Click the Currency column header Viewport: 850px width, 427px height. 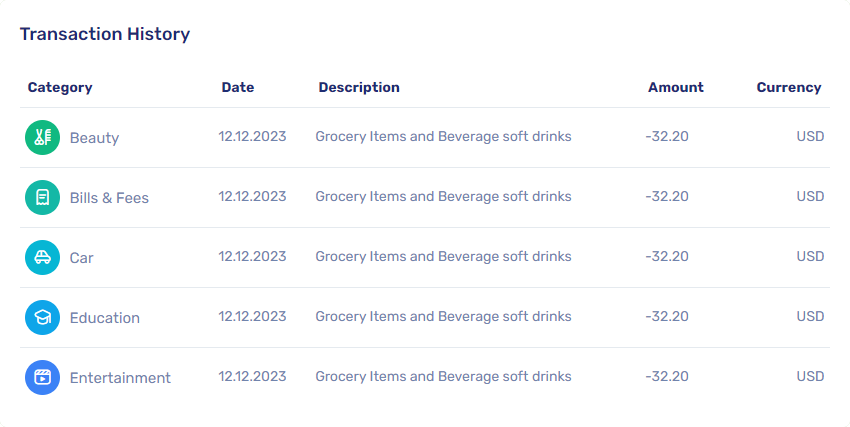pos(789,87)
